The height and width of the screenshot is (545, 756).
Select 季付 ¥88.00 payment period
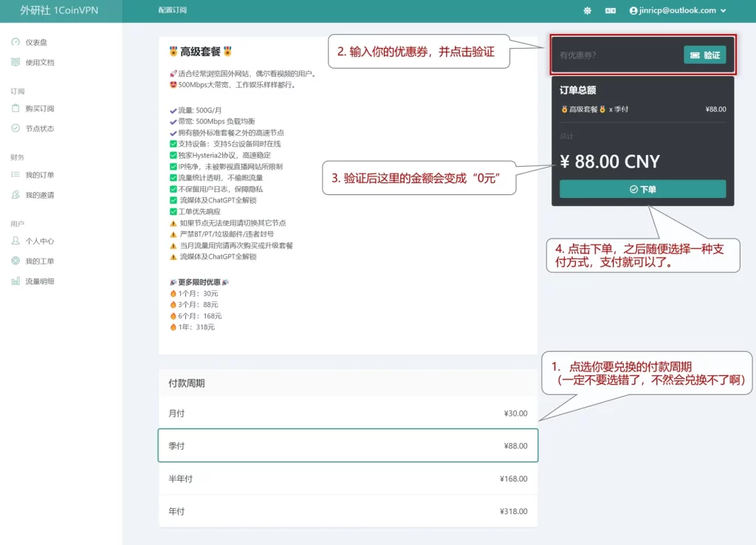tap(348, 445)
